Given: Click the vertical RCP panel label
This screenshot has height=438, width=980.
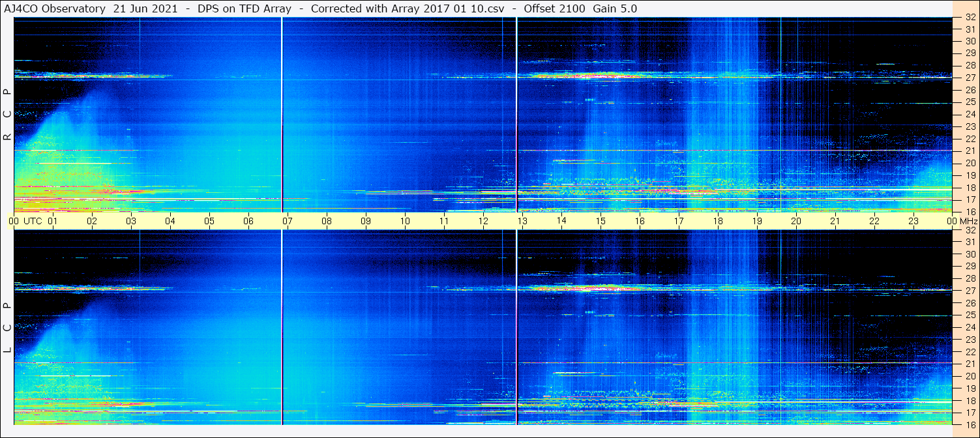Looking at the screenshot, I should [x=7, y=114].
